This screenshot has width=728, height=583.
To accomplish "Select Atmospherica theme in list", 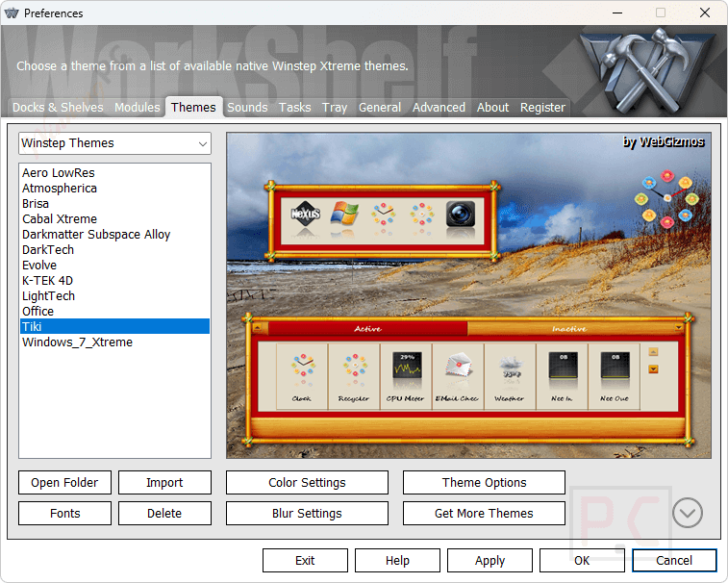I will pyautogui.click(x=114, y=189).
